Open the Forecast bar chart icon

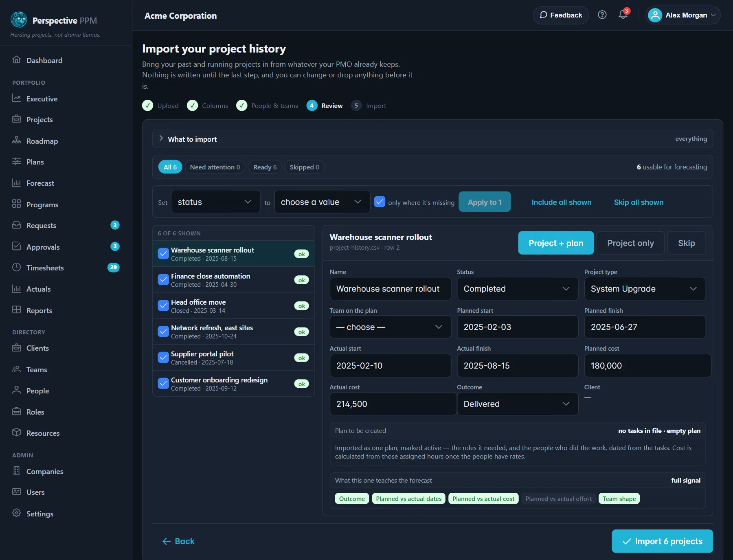click(16, 183)
